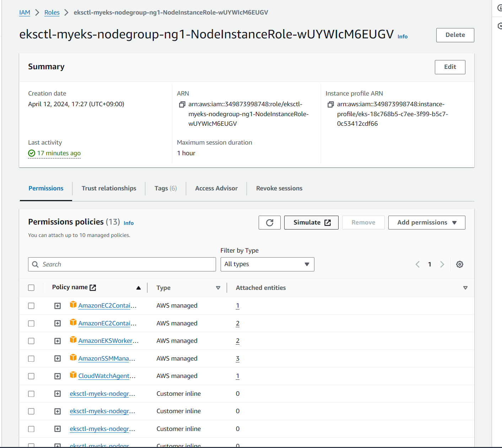Click attached entities count 3 for AmazonSSMMana

(x=238, y=358)
